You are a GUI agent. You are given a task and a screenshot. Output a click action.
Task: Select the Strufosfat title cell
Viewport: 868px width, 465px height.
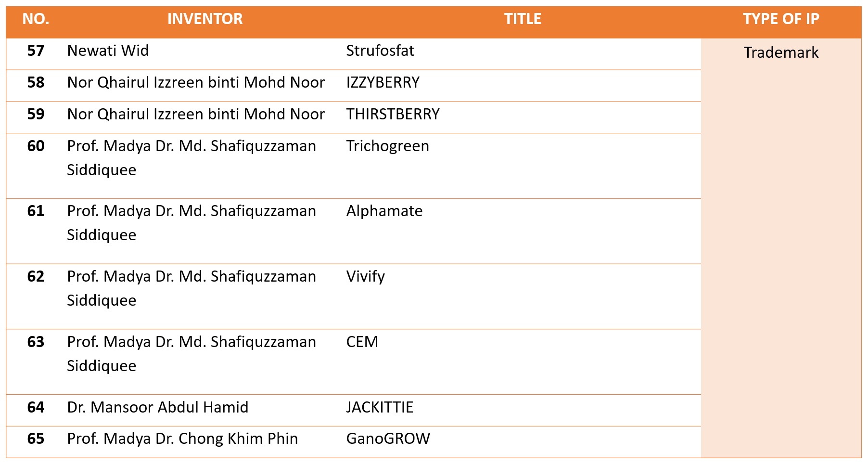380,51
